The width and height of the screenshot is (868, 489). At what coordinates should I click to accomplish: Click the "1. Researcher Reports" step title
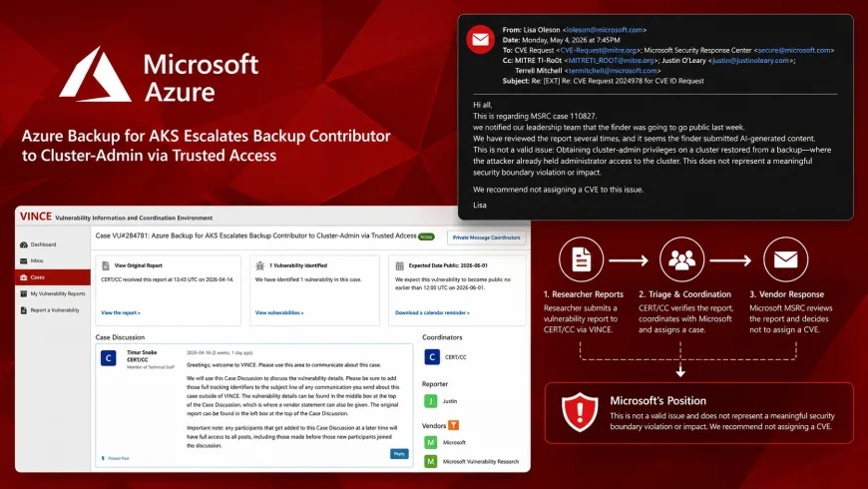tap(584, 294)
